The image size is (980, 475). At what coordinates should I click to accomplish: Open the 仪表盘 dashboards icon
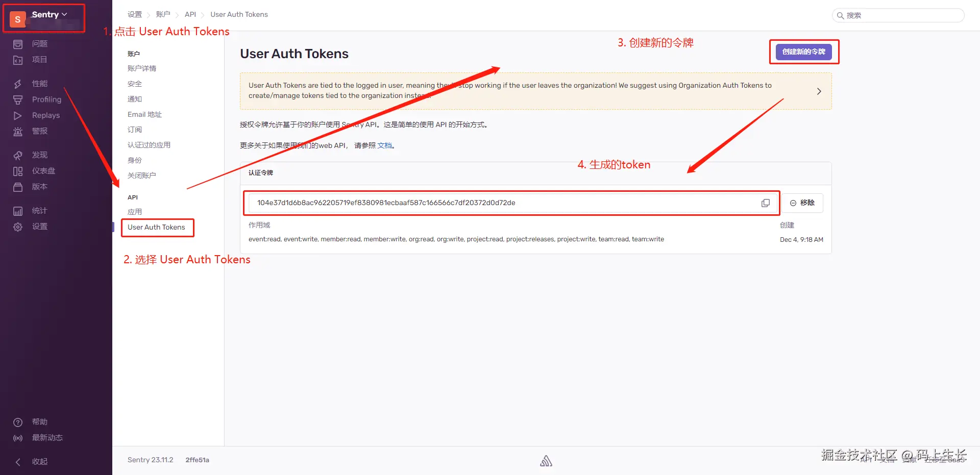tap(18, 171)
